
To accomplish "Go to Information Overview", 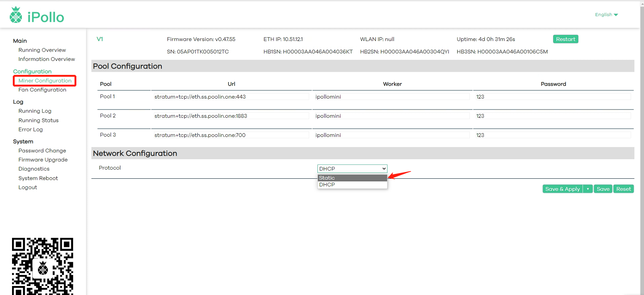I will (47, 59).
